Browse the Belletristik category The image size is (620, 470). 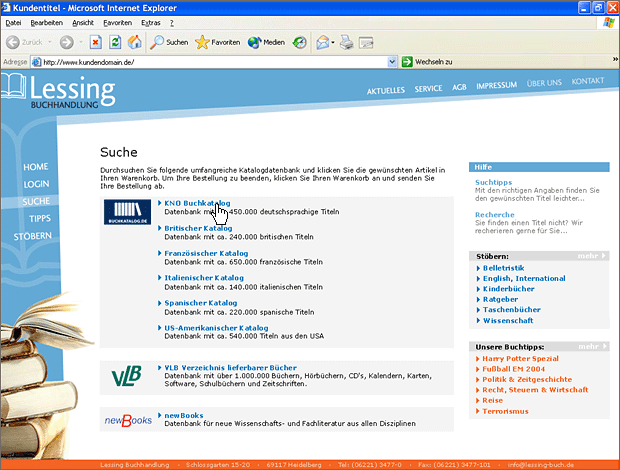[x=503, y=268]
